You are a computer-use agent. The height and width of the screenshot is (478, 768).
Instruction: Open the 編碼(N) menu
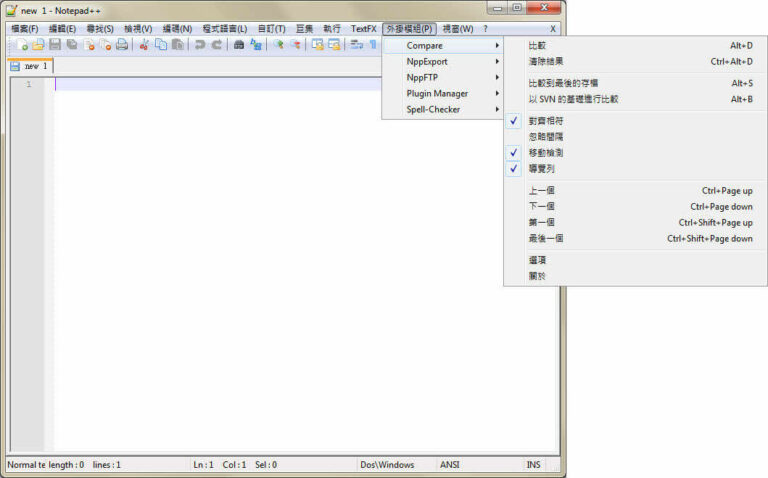point(177,29)
